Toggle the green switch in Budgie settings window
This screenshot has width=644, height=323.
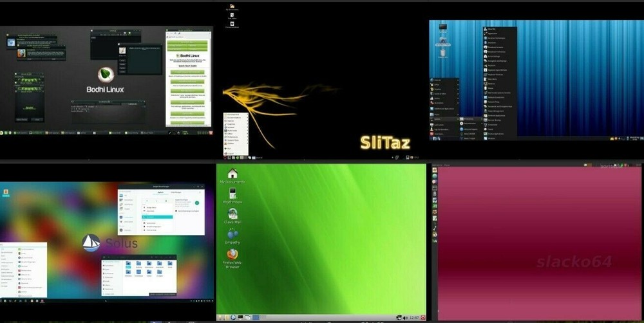196,203
